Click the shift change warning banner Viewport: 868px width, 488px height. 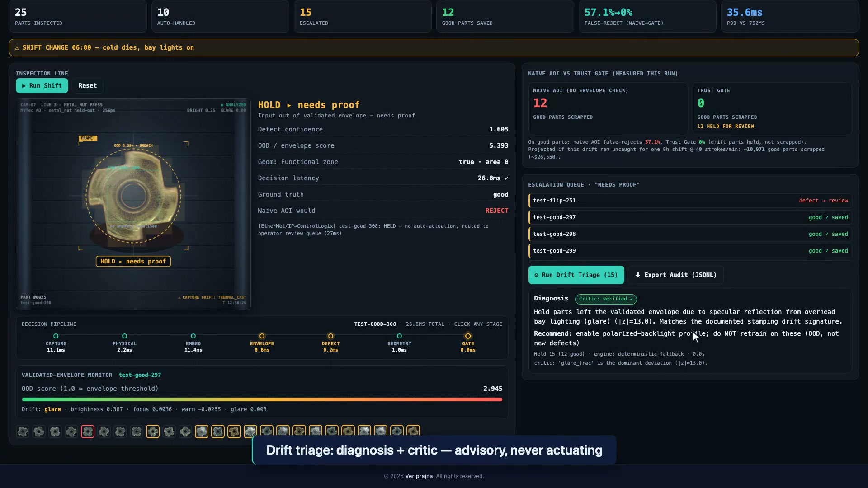434,47
